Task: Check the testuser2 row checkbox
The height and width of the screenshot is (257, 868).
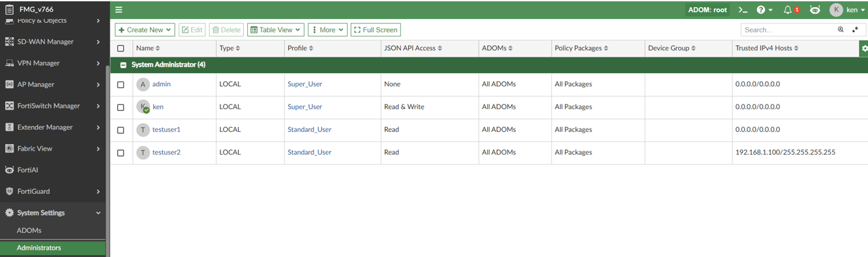Action: coord(121,153)
